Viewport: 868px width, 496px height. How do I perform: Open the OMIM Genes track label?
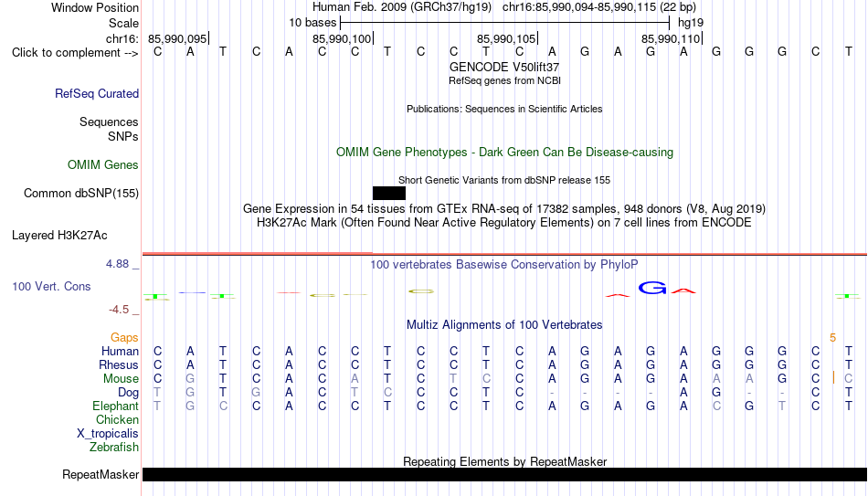103,165
